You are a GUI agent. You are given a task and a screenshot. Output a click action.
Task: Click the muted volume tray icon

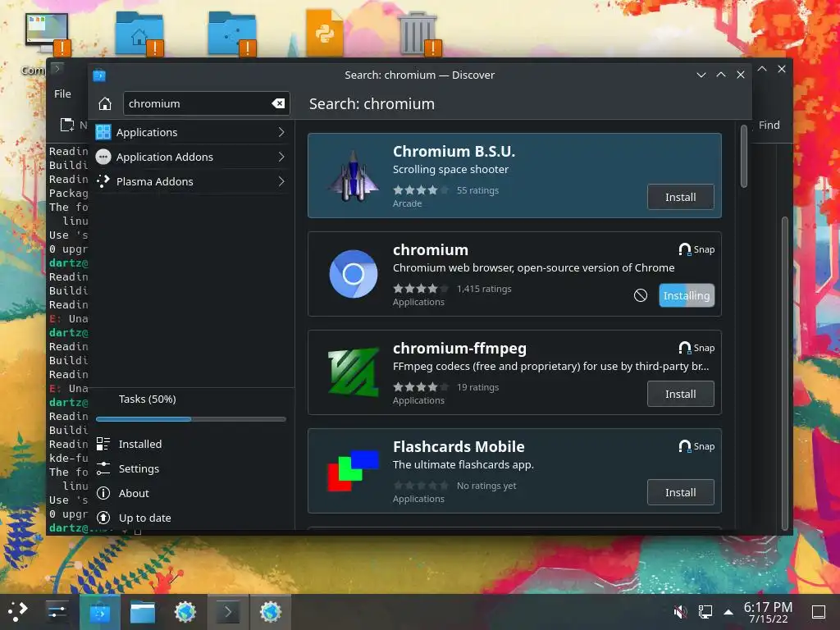coord(680,611)
